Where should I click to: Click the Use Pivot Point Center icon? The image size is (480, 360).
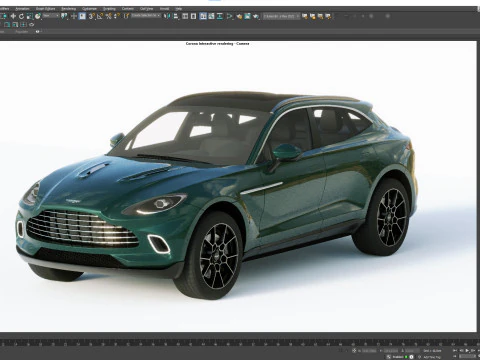pos(64,16)
